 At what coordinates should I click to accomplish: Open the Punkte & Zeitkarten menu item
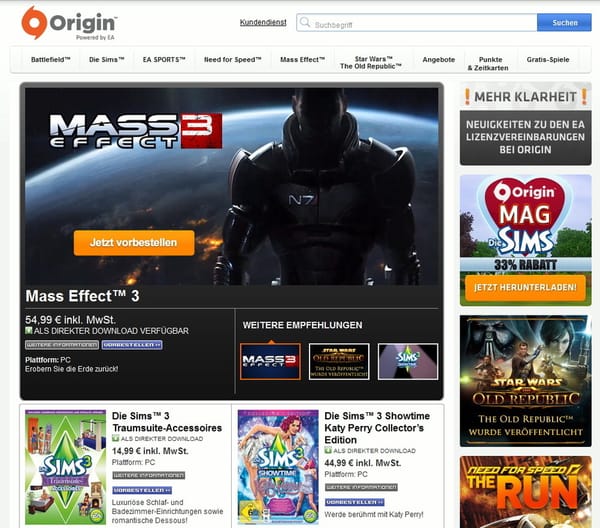pyautogui.click(x=488, y=64)
